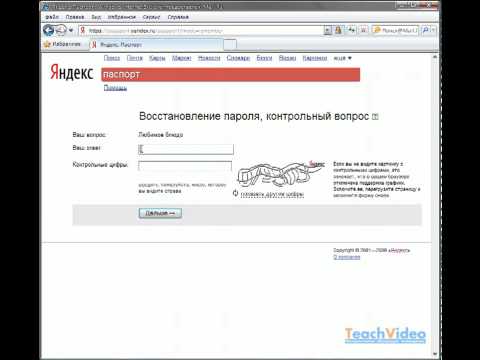Click the show other digits link
This screenshot has height=360, width=480.
point(272,194)
